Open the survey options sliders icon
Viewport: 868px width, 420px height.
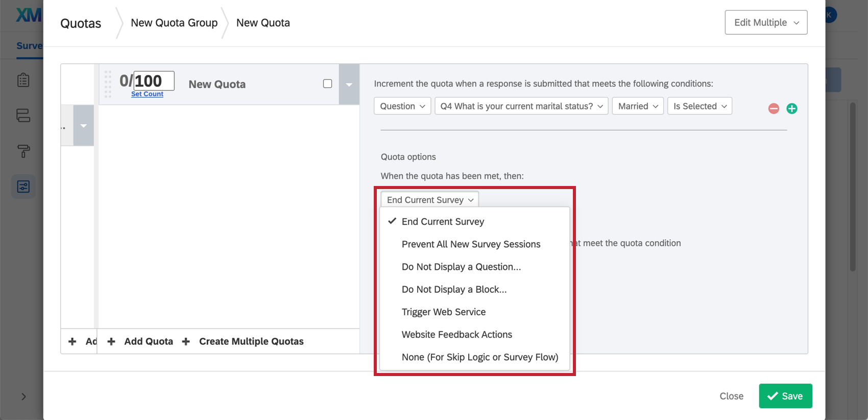[x=23, y=186]
